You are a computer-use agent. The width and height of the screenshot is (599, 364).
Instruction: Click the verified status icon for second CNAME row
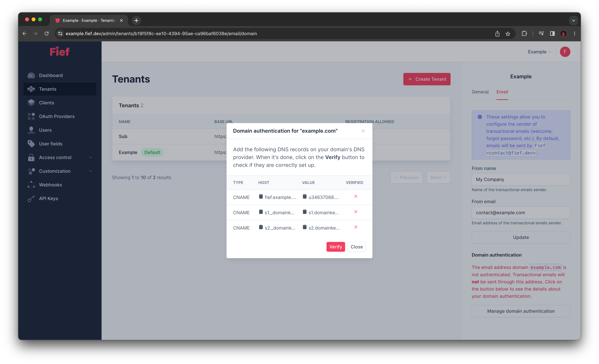point(355,212)
